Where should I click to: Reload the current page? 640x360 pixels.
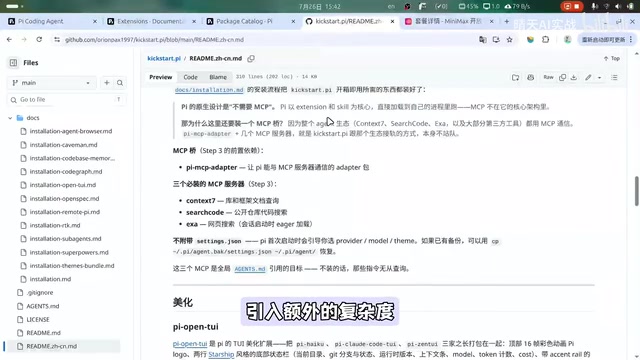[x=39, y=40]
